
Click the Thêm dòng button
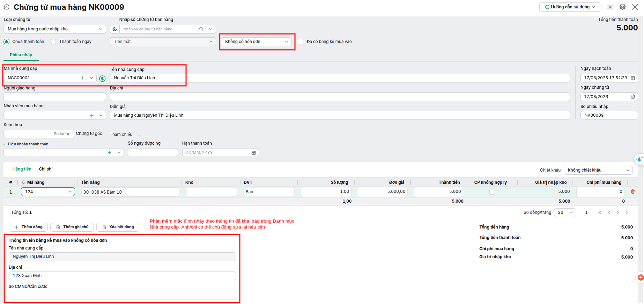(x=29, y=227)
